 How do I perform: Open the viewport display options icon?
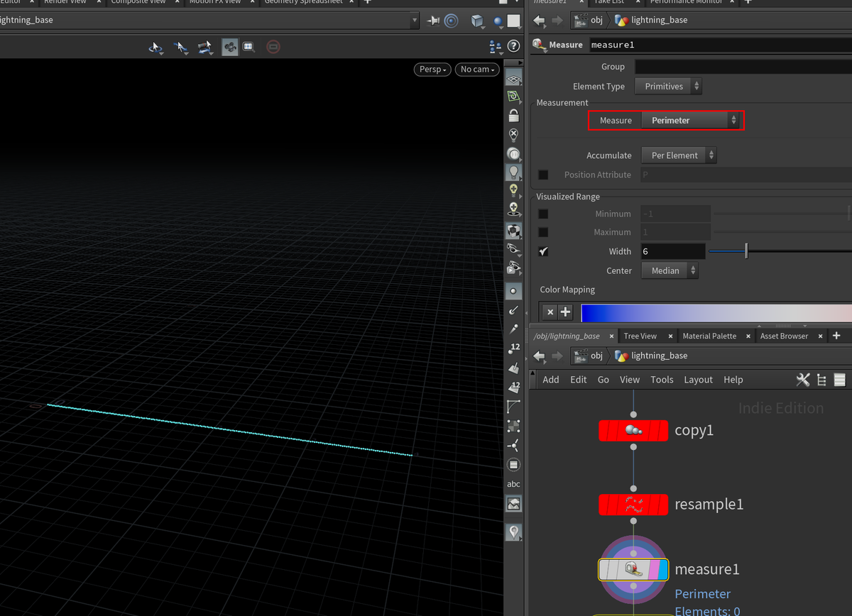tap(496, 47)
